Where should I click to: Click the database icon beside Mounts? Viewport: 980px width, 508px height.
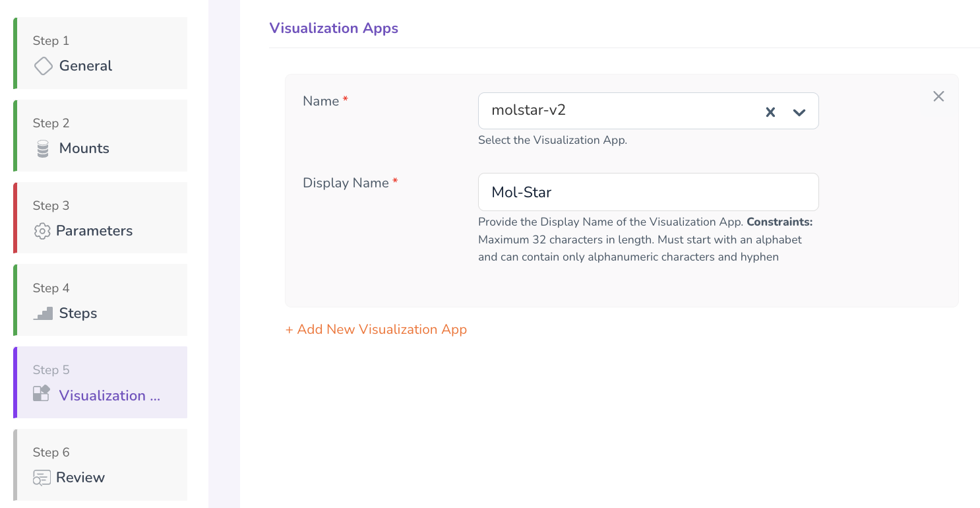43,148
